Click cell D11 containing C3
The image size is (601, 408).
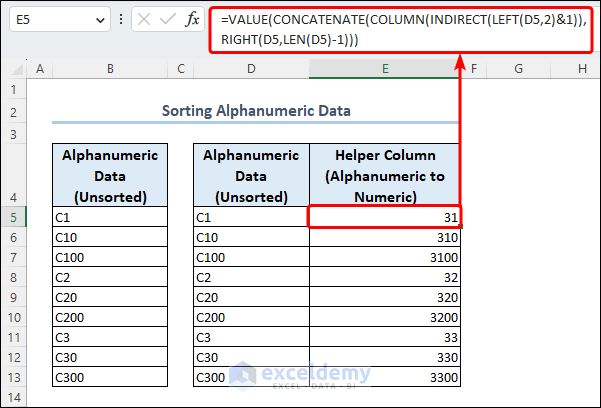(x=251, y=337)
